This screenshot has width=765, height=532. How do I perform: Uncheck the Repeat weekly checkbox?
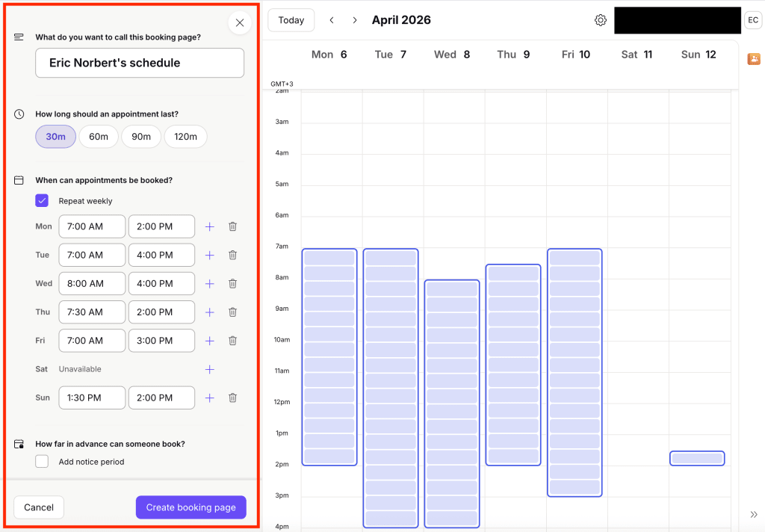pyautogui.click(x=42, y=201)
